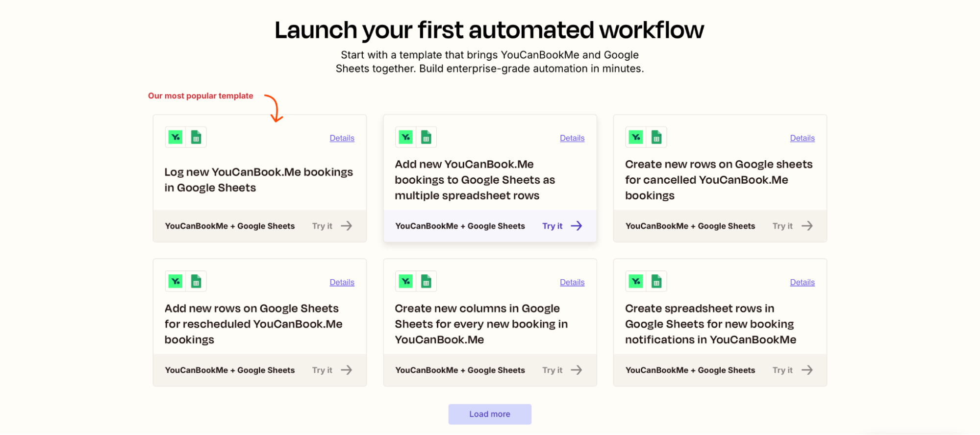980x435 pixels.
Task: Click arrow icon on 'Log new YouCanBook.Me bookings' card
Action: [x=347, y=226]
